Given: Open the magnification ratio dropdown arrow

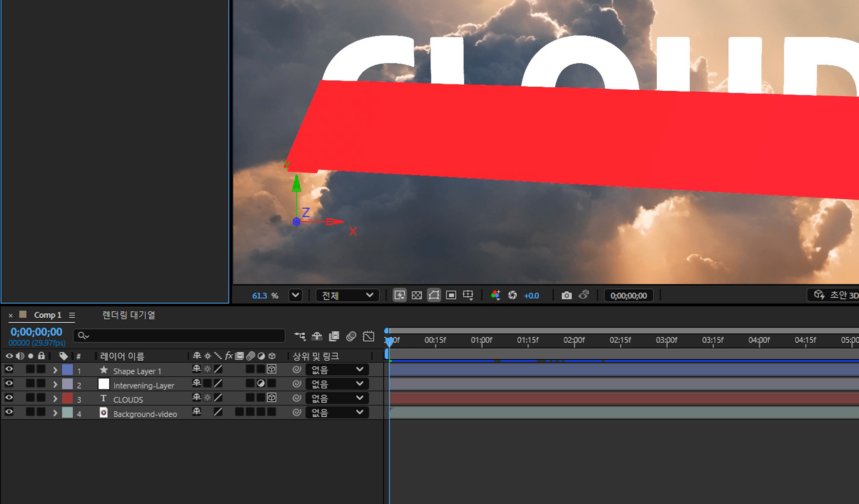Looking at the screenshot, I should click(295, 295).
